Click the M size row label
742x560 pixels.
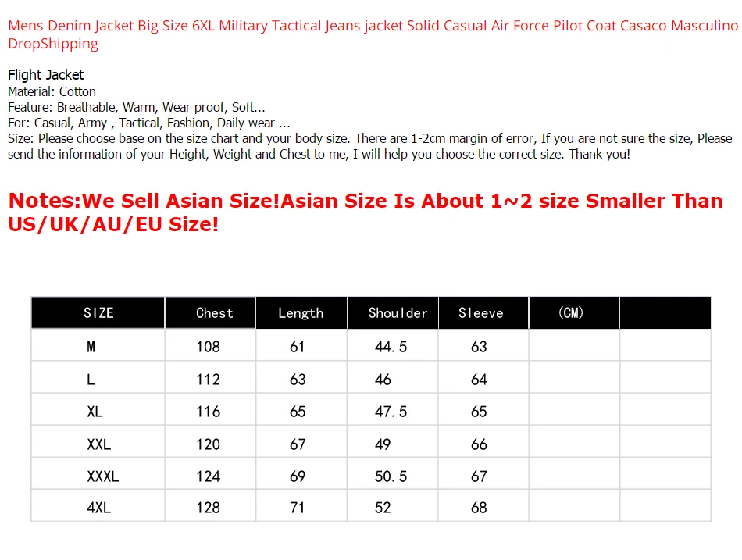[x=91, y=347]
